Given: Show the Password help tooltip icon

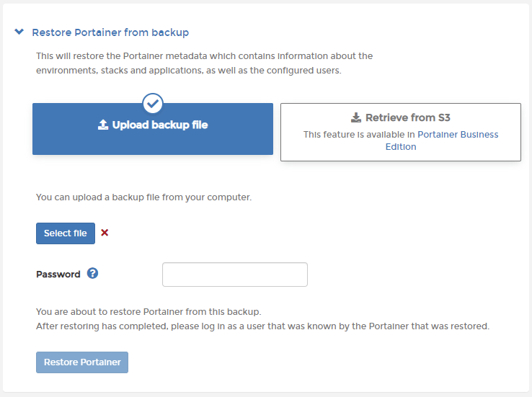Looking at the screenshot, I should [x=92, y=274].
